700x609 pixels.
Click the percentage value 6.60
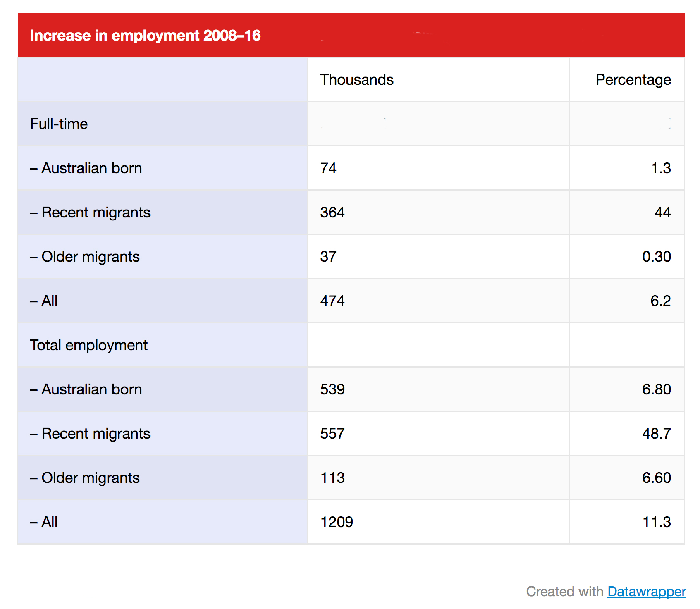point(657,478)
